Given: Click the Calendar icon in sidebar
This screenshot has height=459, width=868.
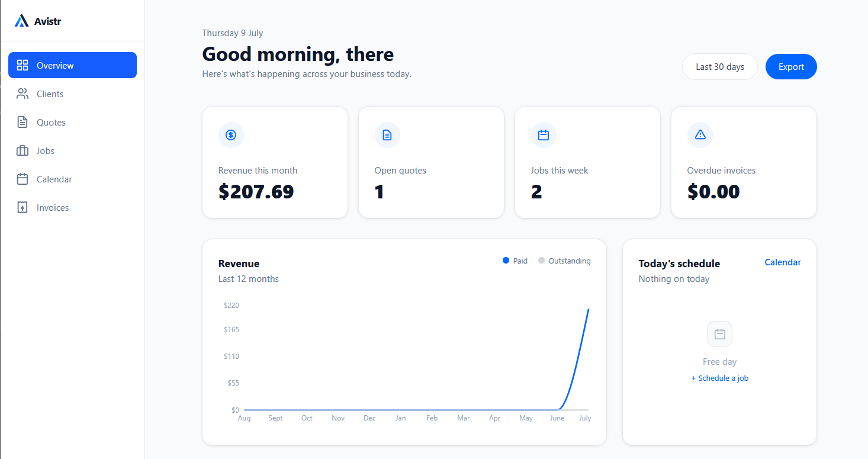Looking at the screenshot, I should (22, 179).
